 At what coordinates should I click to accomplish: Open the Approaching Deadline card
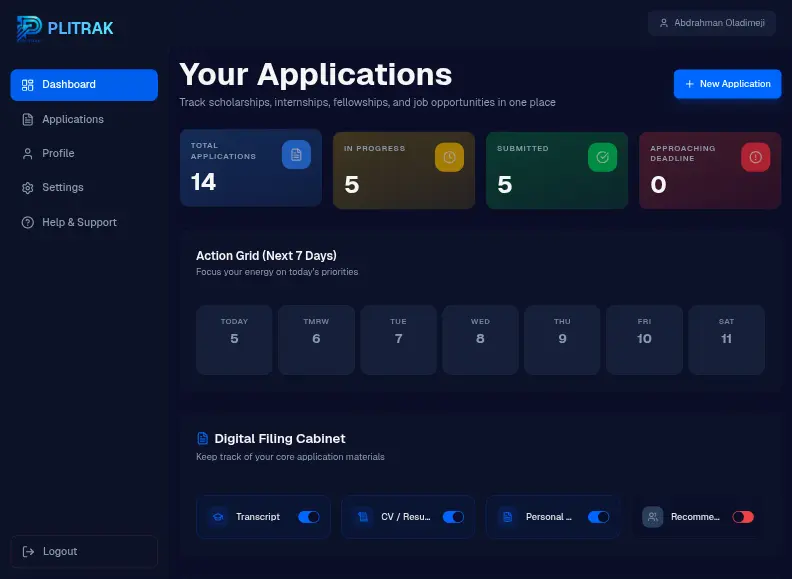click(x=710, y=171)
